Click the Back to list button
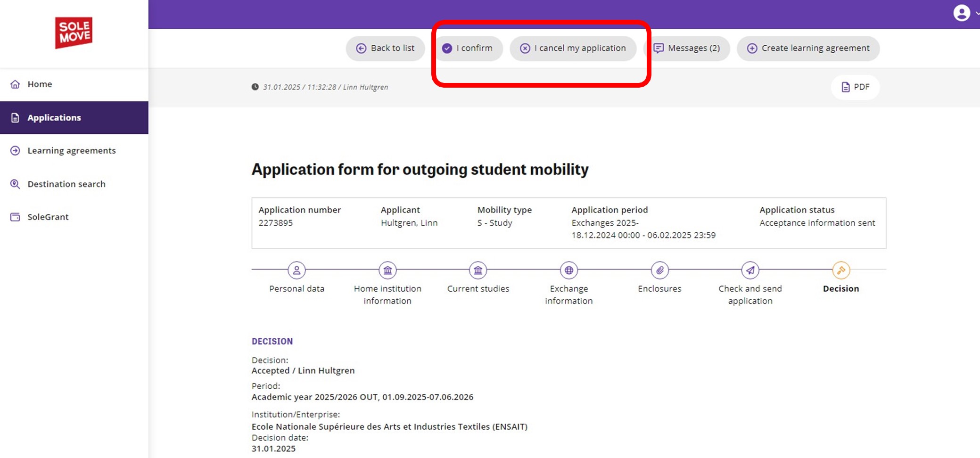This screenshot has width=980, height=458. pyautogui.click(x=385, y=49)
